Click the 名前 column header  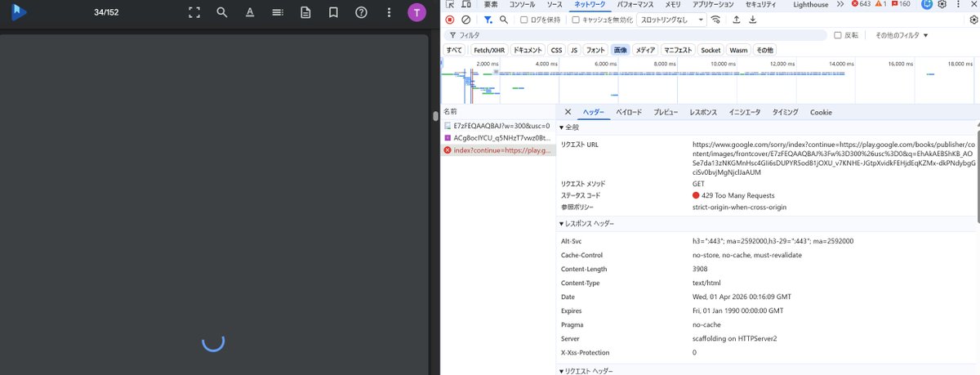[497, 112]
